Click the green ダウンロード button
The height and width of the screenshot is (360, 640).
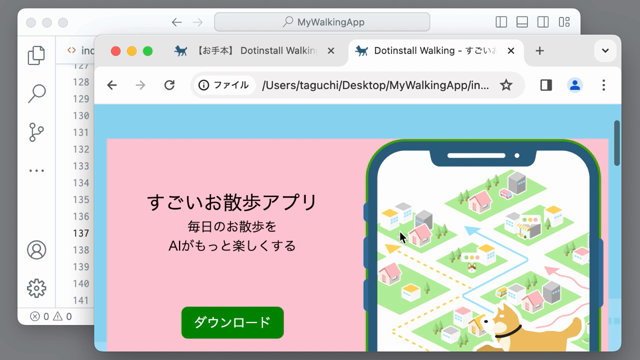(x=232, y=322)
